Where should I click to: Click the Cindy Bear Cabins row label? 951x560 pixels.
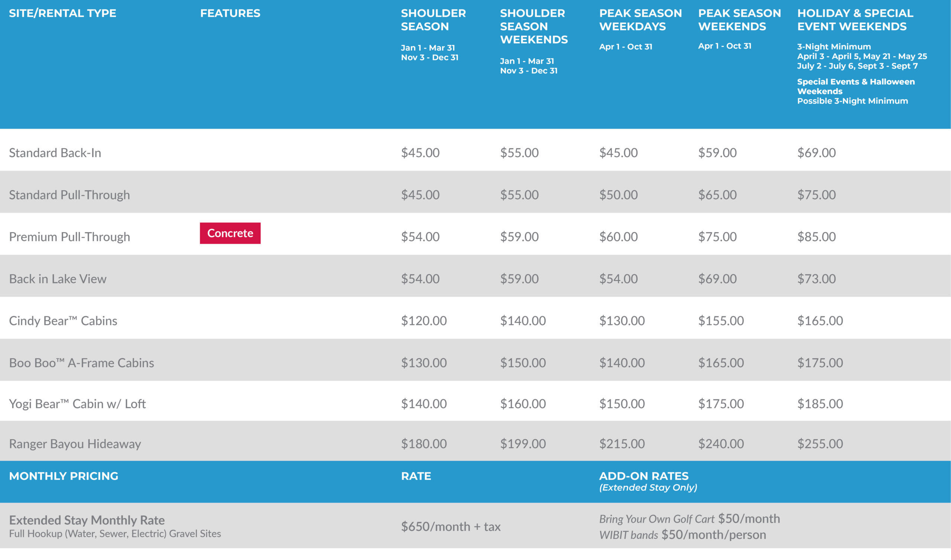(x=63, y=321)
